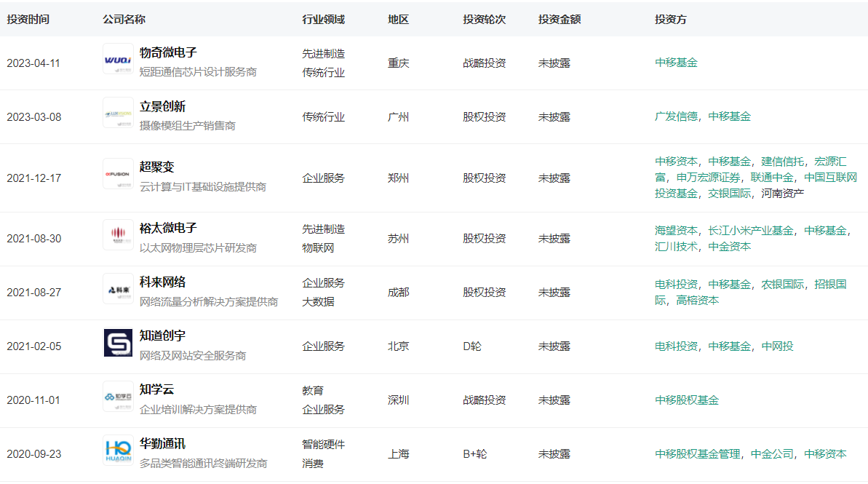The width and height of the screenshot is (868, 484).
Task: Click investor 中移资本 in the 华勤通讯 row
Action: point(825,454)
